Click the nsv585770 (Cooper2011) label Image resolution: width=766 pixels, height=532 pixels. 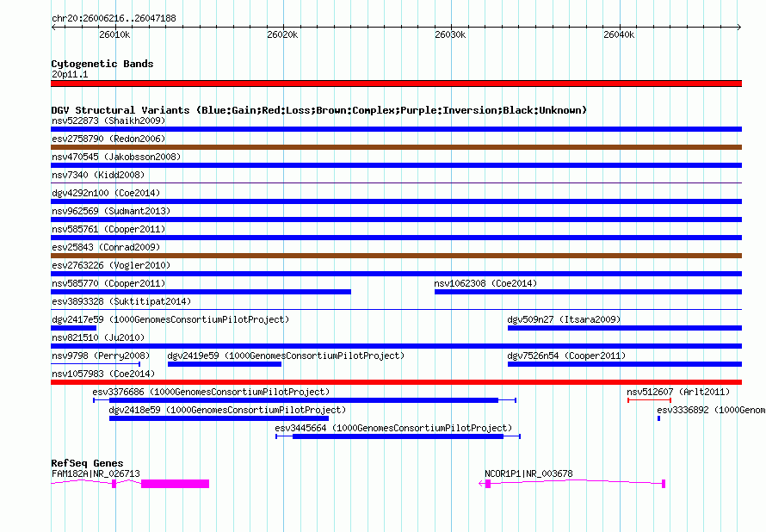click(x=108, y=283)
